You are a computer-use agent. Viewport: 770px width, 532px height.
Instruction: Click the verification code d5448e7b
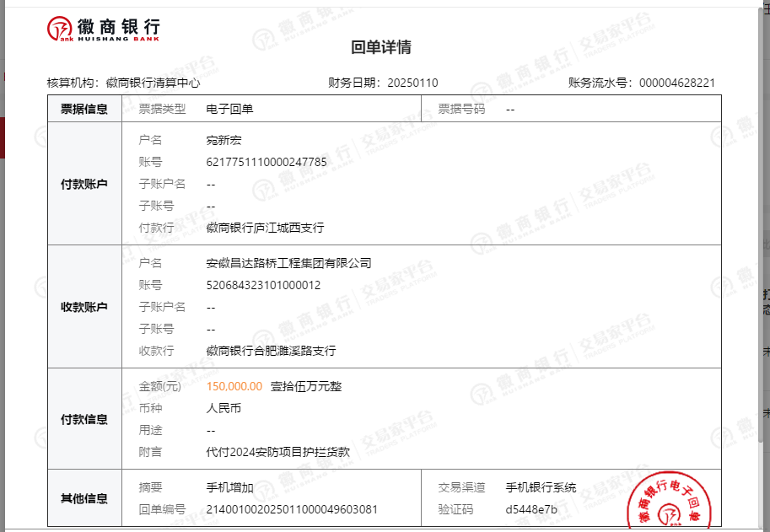point(531,509)
